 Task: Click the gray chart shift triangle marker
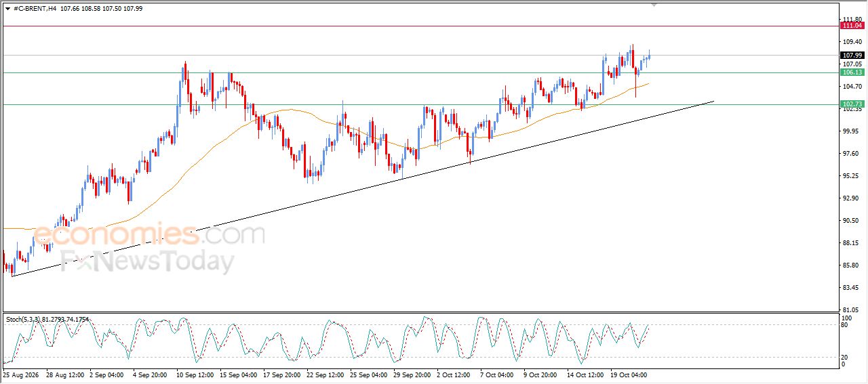click(x=654, y=5)
